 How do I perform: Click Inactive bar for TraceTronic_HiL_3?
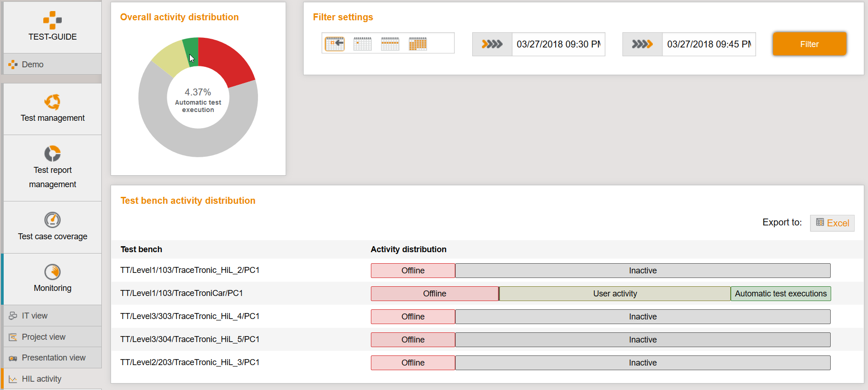pyautogui.click(x=643, y=363)
